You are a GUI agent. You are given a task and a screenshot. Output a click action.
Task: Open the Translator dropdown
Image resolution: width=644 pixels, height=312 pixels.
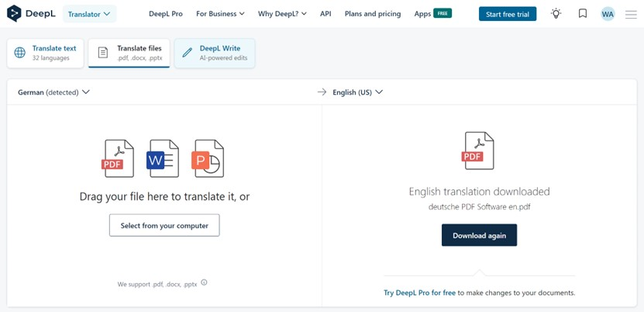[90, 14]
